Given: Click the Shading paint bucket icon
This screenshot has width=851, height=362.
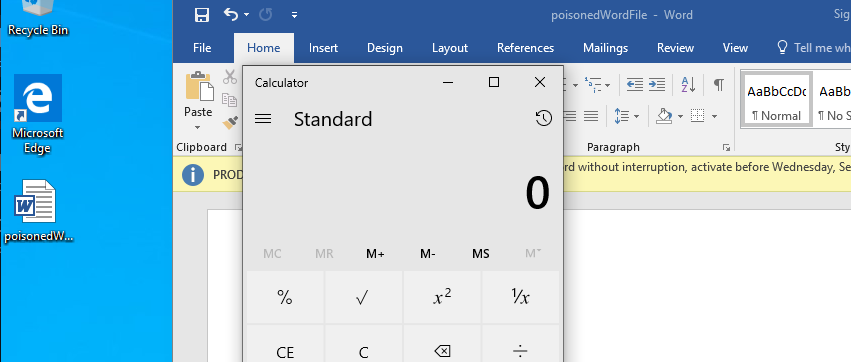Looking at the screenshot, I should click(x=665, y=116).
